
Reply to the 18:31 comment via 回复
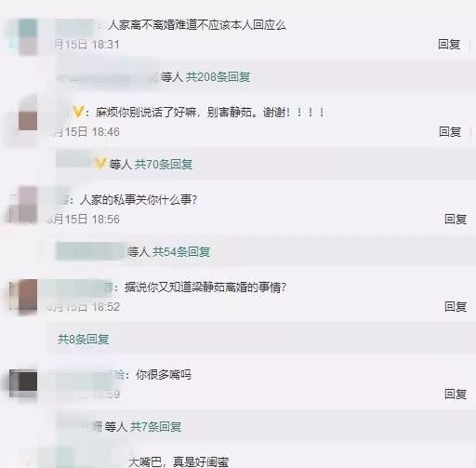pos(449,45)
